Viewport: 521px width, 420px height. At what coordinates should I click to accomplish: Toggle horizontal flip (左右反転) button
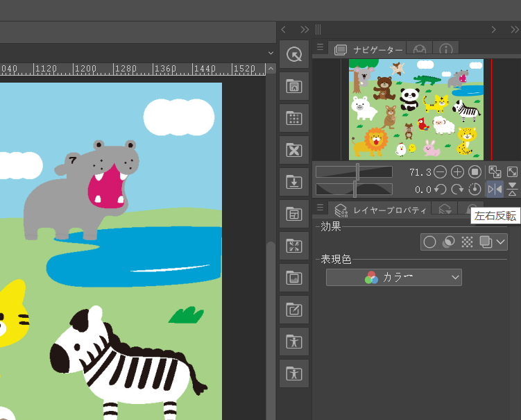pos(495,190)
